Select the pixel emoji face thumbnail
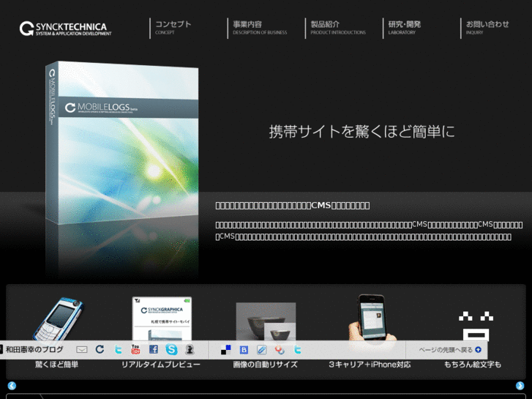 [476, 325]
